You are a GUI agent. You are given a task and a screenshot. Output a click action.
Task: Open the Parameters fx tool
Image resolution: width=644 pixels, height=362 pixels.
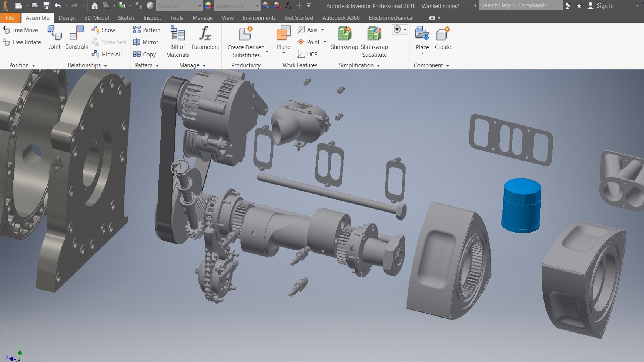click(205, 38)
